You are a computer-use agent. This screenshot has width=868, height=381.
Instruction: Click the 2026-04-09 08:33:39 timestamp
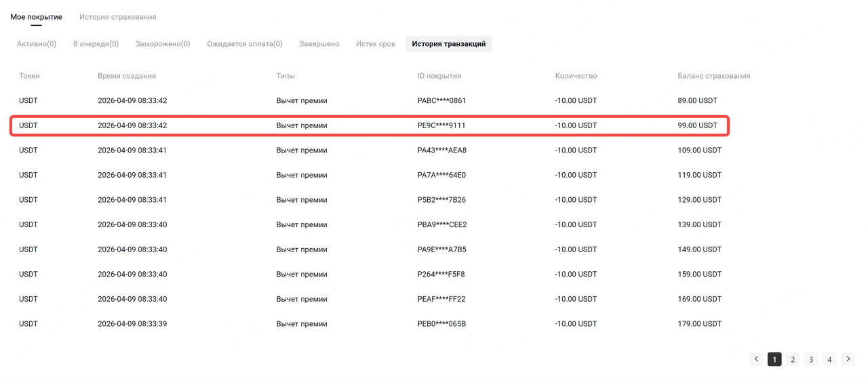[x=132, y=324]
